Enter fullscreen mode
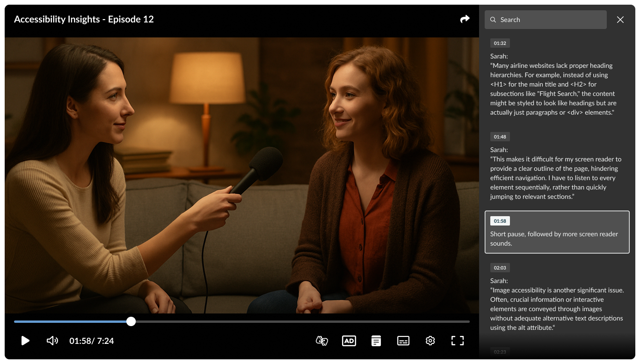640x364 pixels. pyautogui.click(x=458, y=341)
